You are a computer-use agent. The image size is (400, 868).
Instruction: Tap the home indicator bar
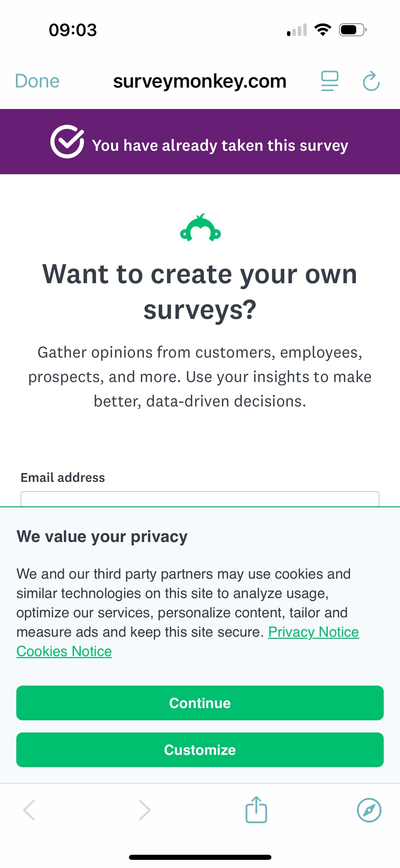coord(200,857)
